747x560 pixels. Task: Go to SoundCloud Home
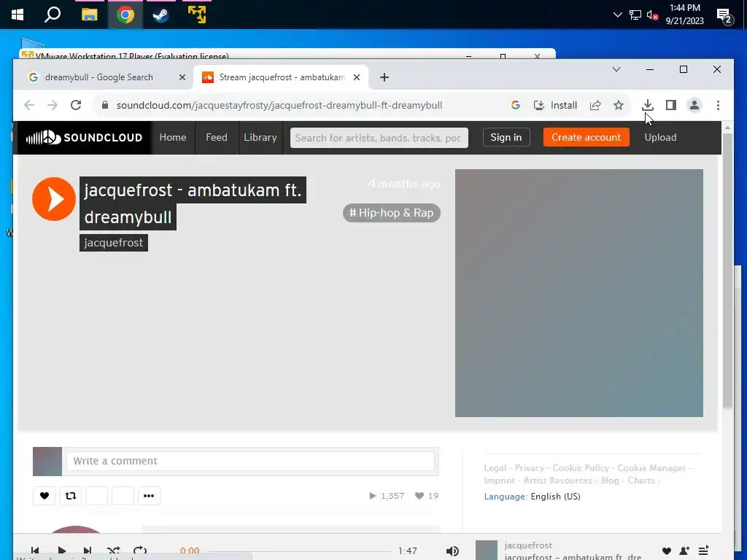pyautogui.click(x=172, y=138)
